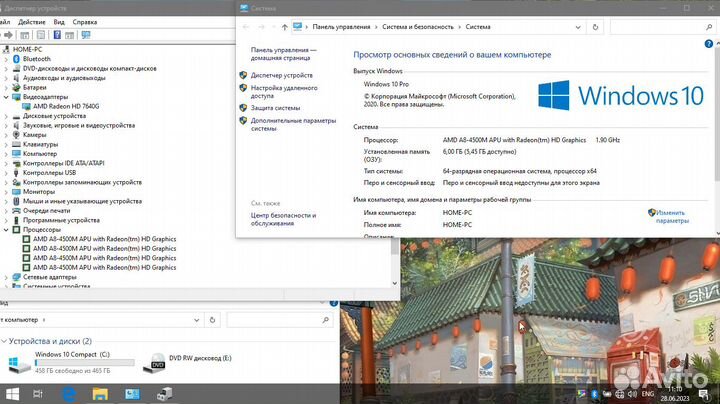
Task: Open Центр безопасности и обслуживания link
Action: pos(283,219)
